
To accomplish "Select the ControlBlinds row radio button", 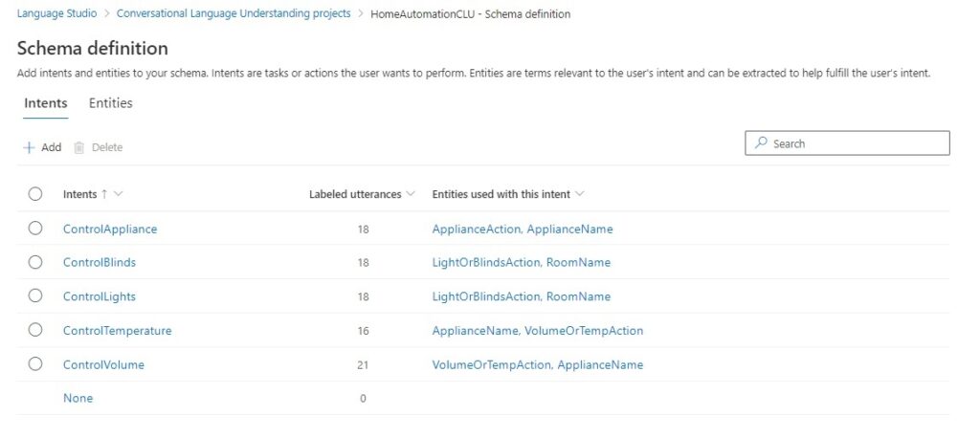I will point(35,262).
